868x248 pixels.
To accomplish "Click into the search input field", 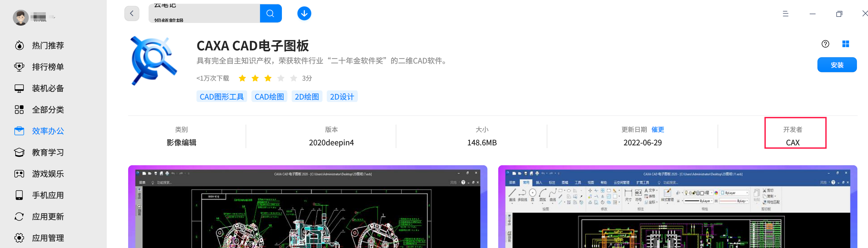I will click(x=204, y=13).
